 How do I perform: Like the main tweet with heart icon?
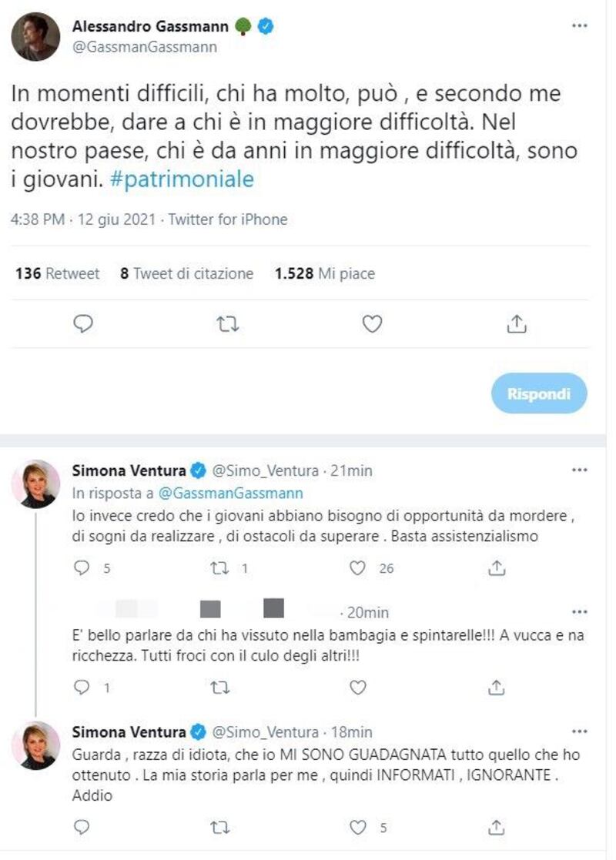372,324
